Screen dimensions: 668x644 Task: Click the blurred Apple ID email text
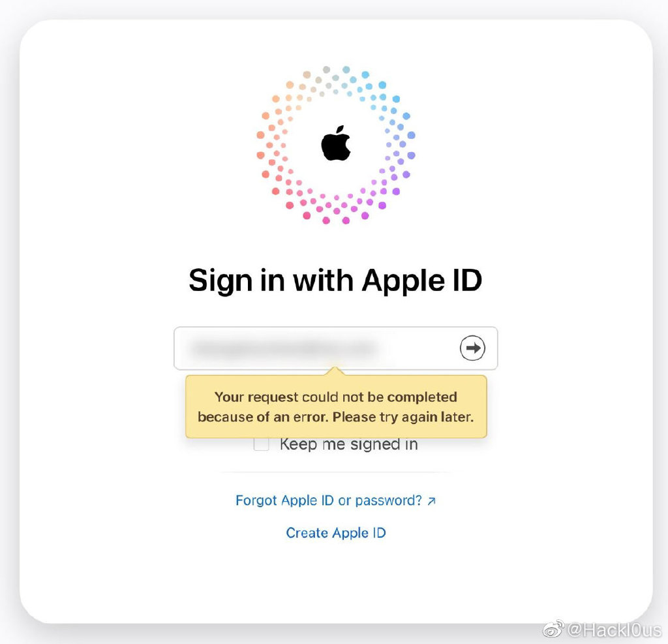click(283, 348)
